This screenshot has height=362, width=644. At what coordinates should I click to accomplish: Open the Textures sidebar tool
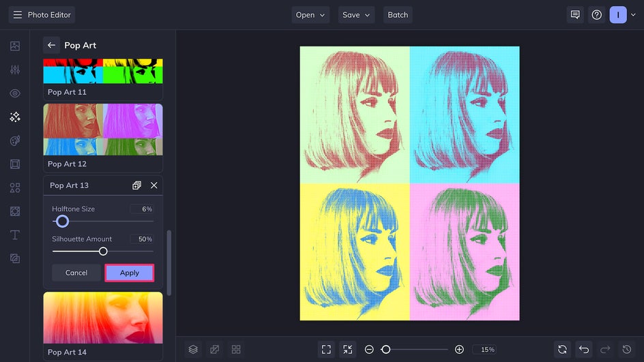click(15, 211)
